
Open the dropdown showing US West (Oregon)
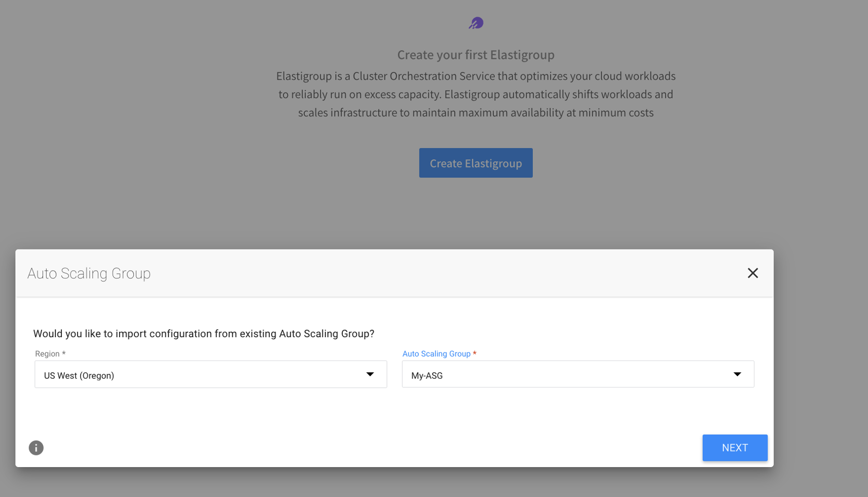click(x=203, y=375)
